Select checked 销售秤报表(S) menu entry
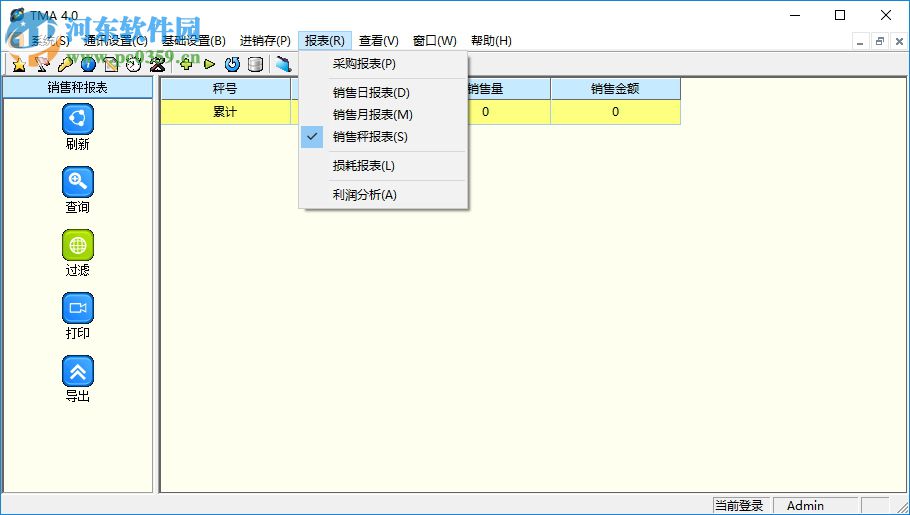 coord(384,137)
